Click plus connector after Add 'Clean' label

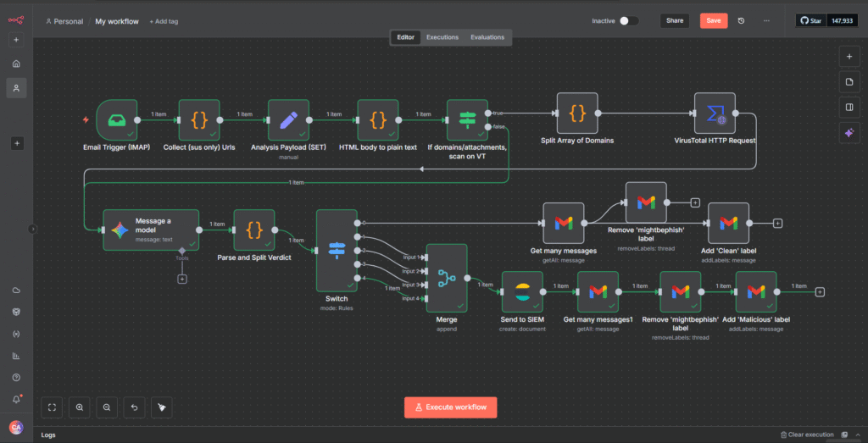[777, 223]
